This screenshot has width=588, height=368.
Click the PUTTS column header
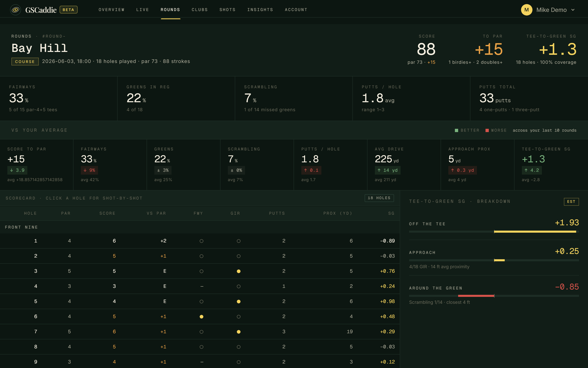click(277, 213)
